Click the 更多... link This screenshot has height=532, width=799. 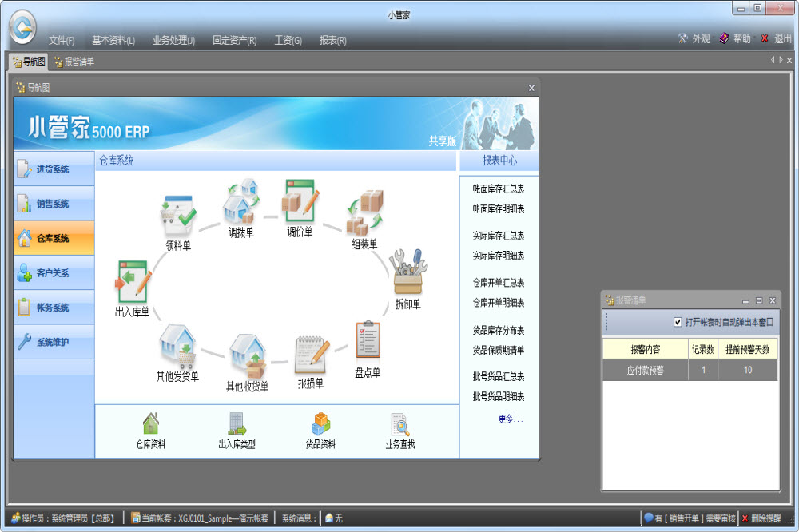click(510, 419)
